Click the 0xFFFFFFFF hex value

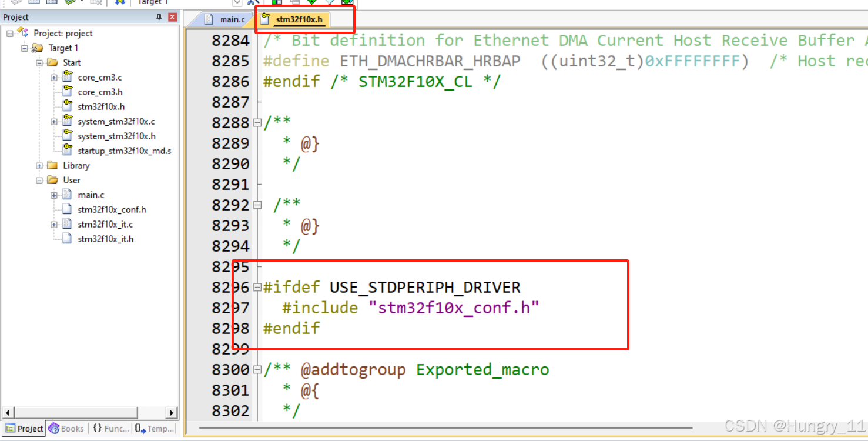[692, 61]
